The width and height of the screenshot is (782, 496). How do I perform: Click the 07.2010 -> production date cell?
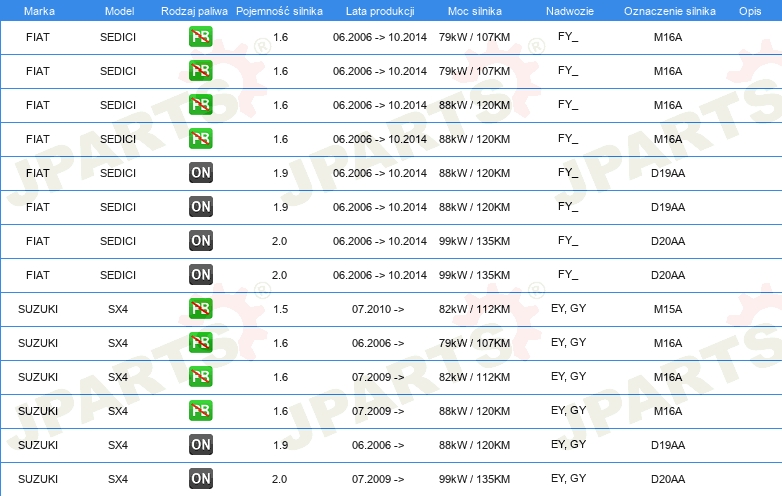click(378, 309)
